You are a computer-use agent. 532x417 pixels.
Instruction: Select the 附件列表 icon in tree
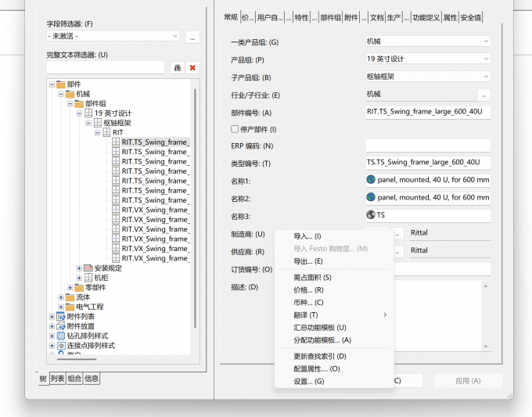coord(61,317)
